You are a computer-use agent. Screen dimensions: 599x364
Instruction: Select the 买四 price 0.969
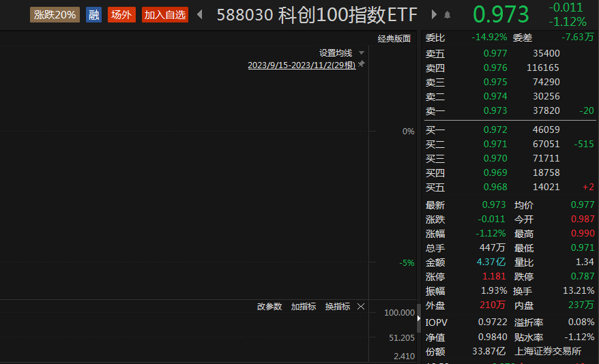pos(495,173)
